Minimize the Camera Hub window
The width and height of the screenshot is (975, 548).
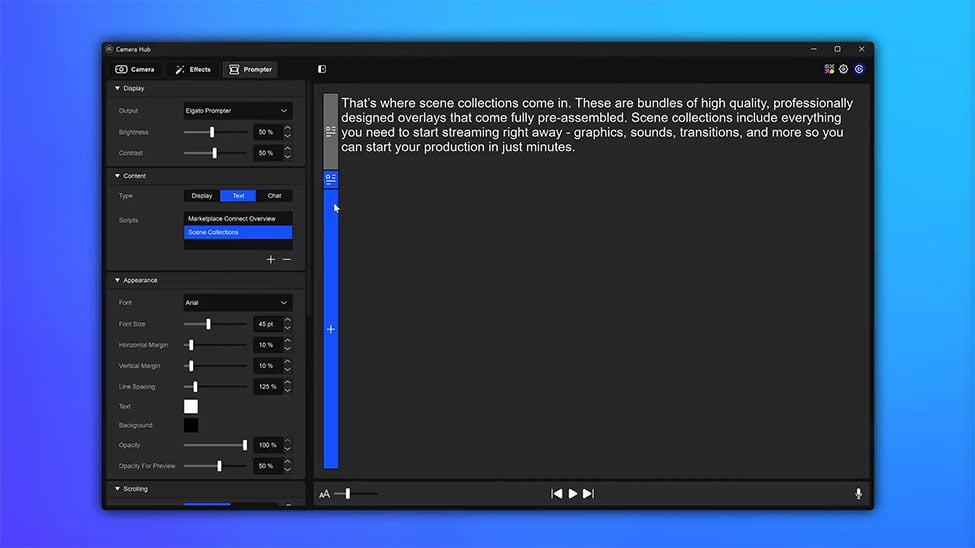tap(813, 49)
